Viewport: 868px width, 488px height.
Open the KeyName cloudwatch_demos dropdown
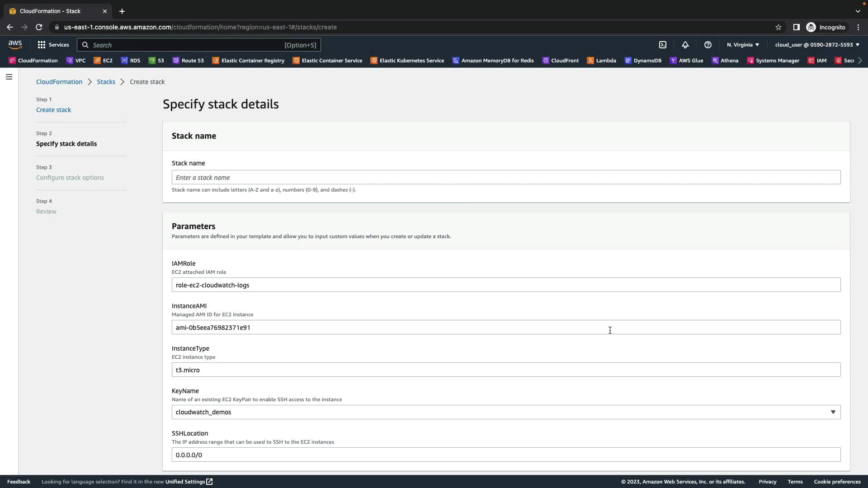[505, 412]
